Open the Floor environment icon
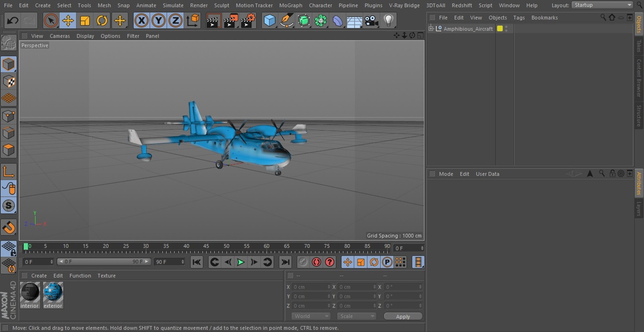Screen dimensions: 644x332 [x=355, y=21]
